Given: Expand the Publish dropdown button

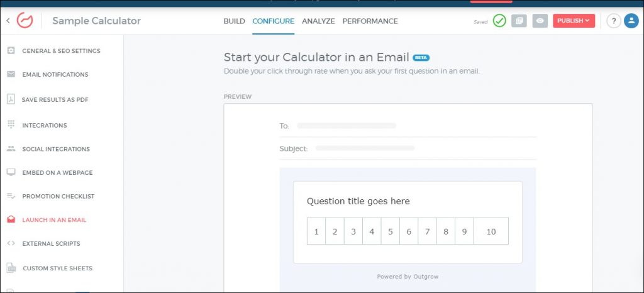Looking at the screenshot, I should click(x=574, y=21).
